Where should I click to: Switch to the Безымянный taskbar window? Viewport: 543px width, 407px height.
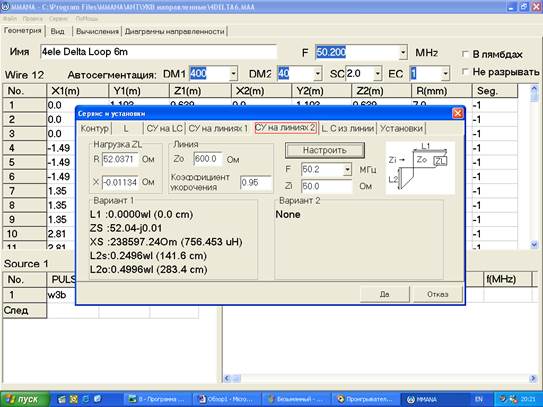coord(295,399)
